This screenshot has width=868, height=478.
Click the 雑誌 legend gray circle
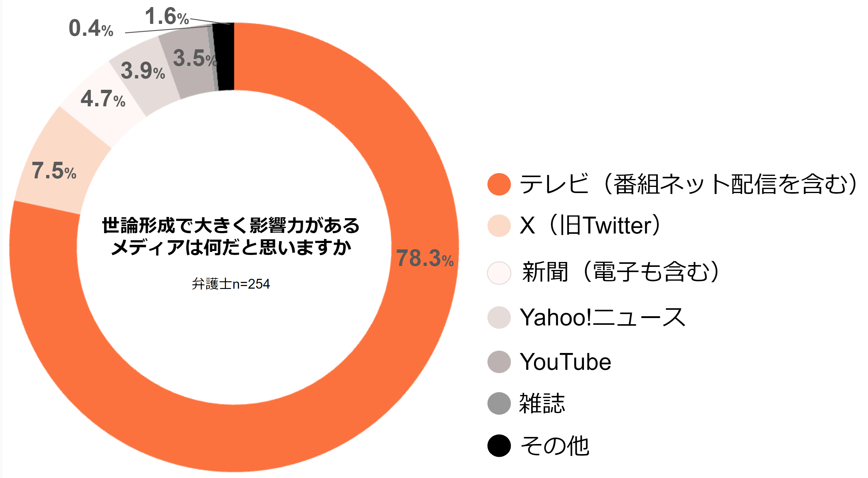499,403
